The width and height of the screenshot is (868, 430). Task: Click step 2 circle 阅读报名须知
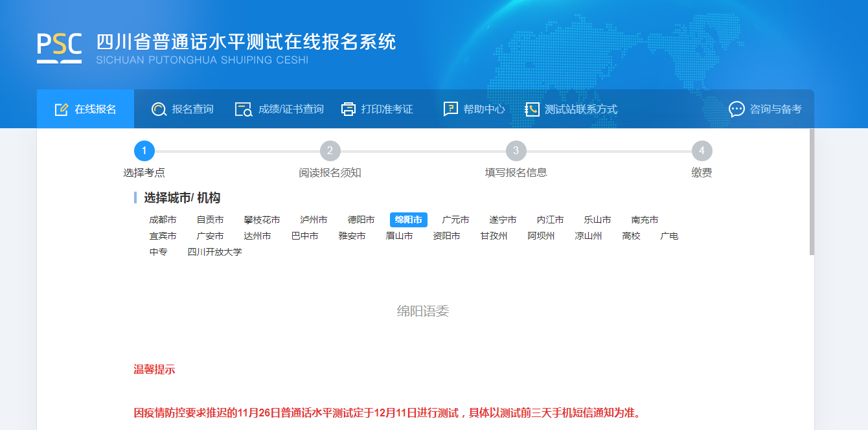pyautogui.click(x=330, y=151)
